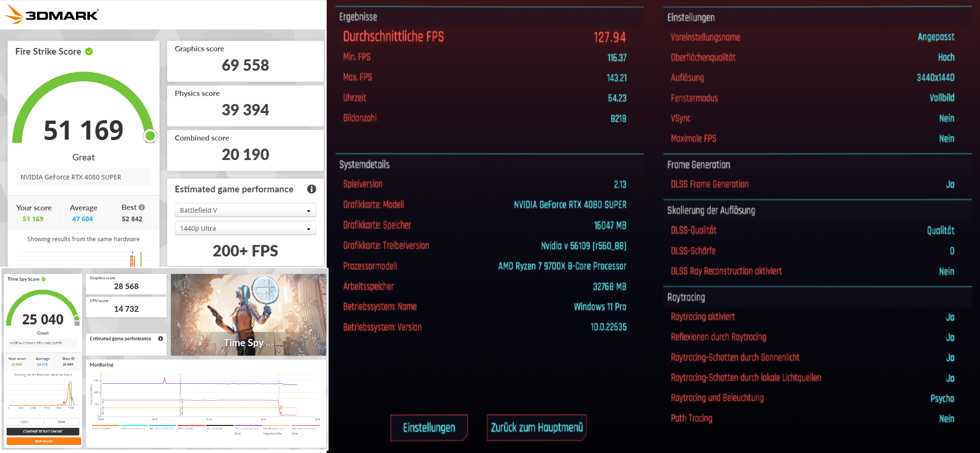Click the LOAD button in Time Spy panel
Screen dimensions: 980x453
click(x=24, y=422)
